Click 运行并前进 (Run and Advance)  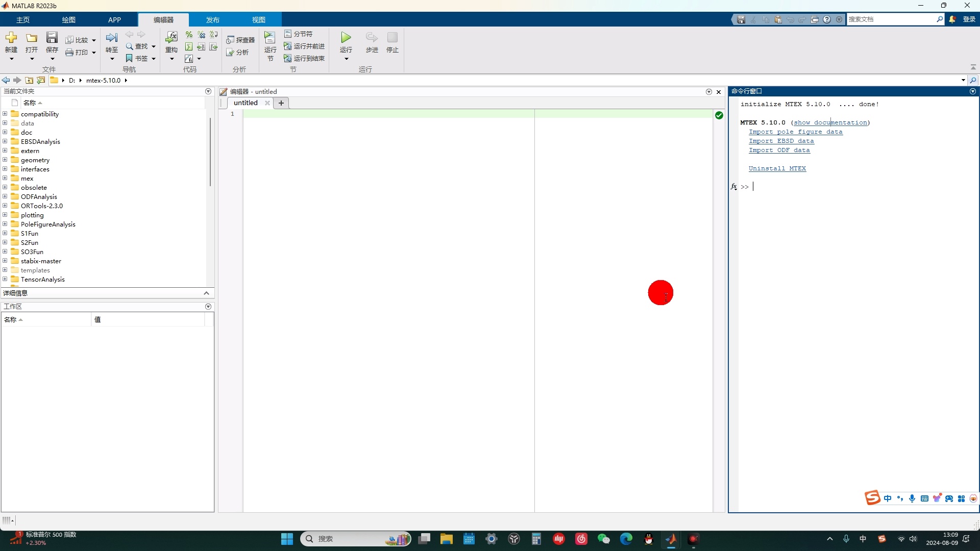(304, 46)
